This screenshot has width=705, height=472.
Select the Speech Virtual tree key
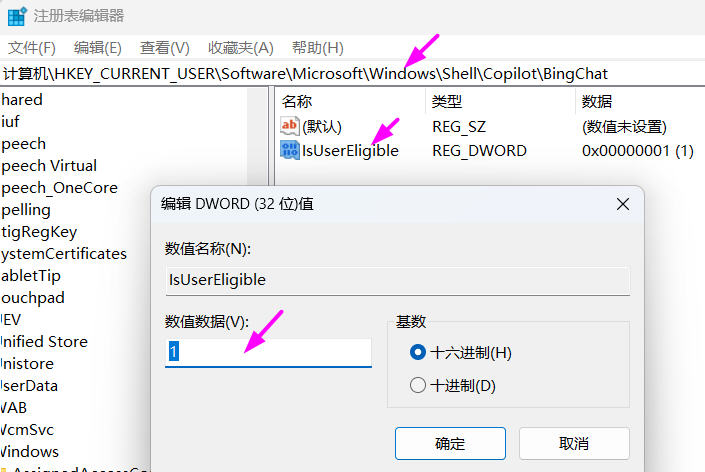point(48,166)
